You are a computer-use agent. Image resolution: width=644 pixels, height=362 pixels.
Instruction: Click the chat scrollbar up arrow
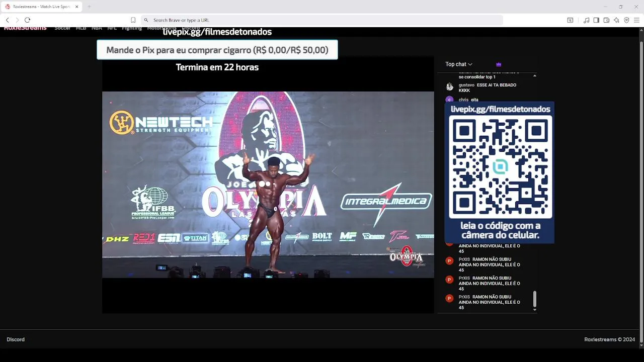pyautogui.click(x=534, y=76)
